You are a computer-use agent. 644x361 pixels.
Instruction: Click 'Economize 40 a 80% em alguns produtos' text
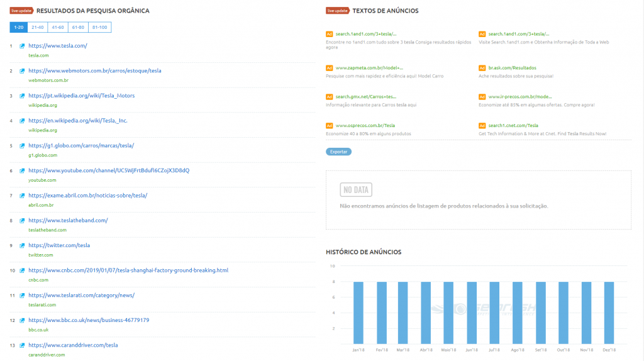click(x=369, y=134)
